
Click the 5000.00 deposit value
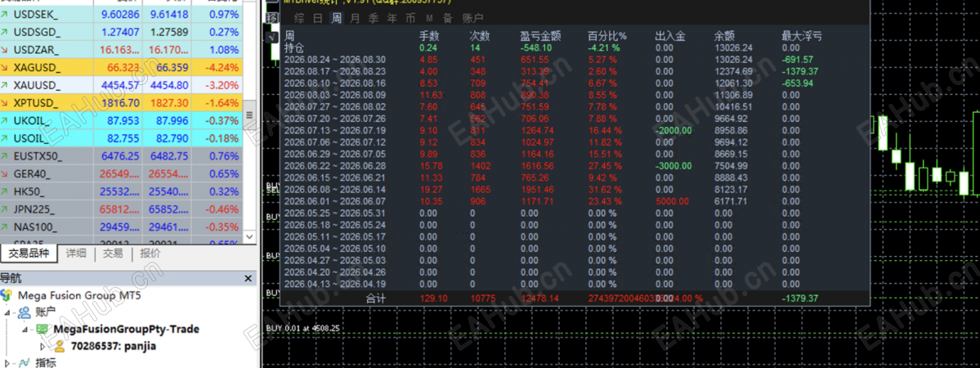coord(673,201)
